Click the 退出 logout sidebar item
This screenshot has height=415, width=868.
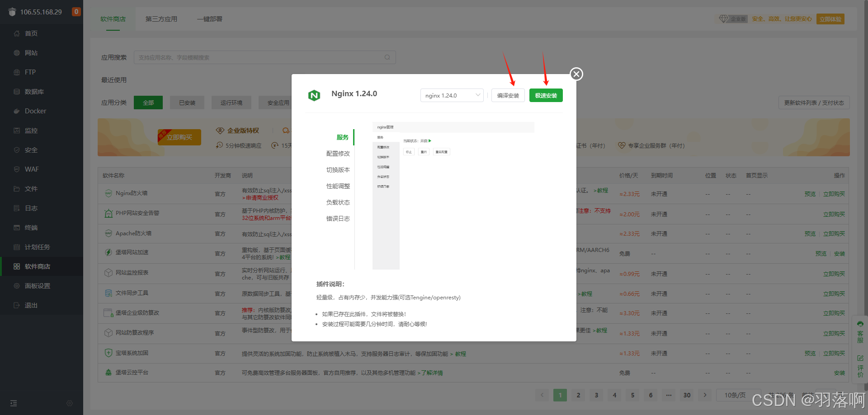pos(42,305)
